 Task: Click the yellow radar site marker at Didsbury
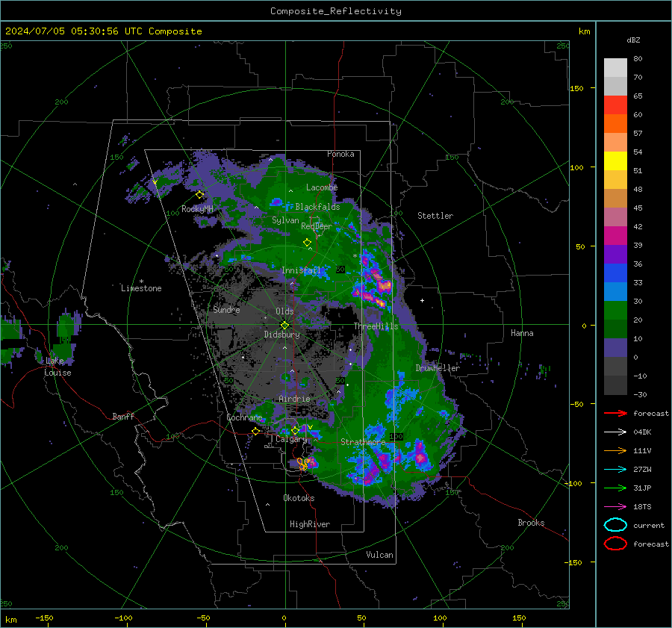[x=284, y=325]
